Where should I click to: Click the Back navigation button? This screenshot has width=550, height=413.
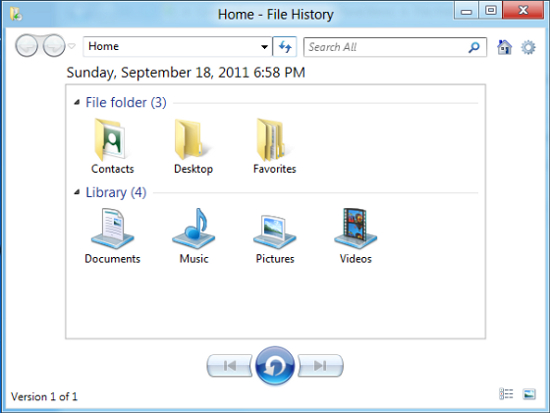click(x=26, y=46)
